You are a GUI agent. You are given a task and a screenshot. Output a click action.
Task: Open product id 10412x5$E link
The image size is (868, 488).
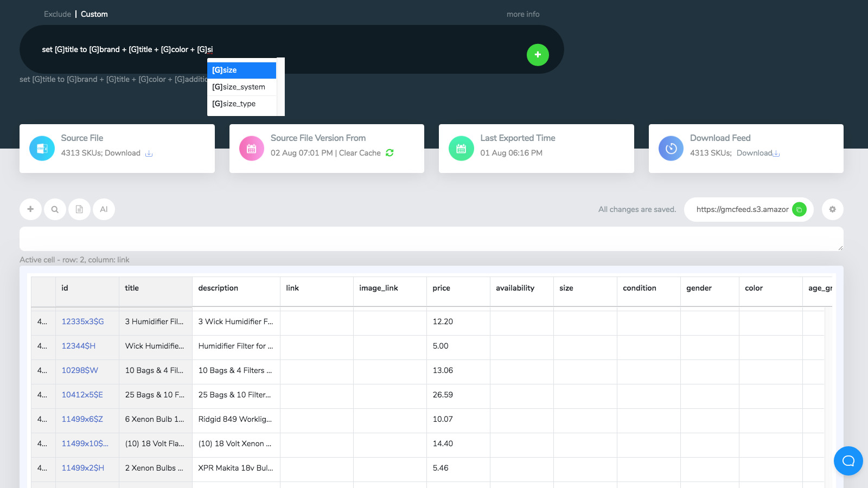pos(82,395)
